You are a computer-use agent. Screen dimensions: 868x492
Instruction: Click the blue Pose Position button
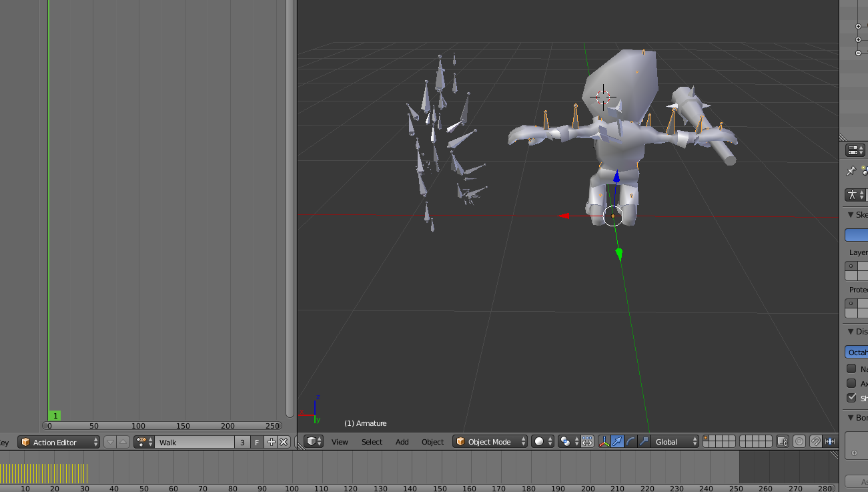click(857, 235)
